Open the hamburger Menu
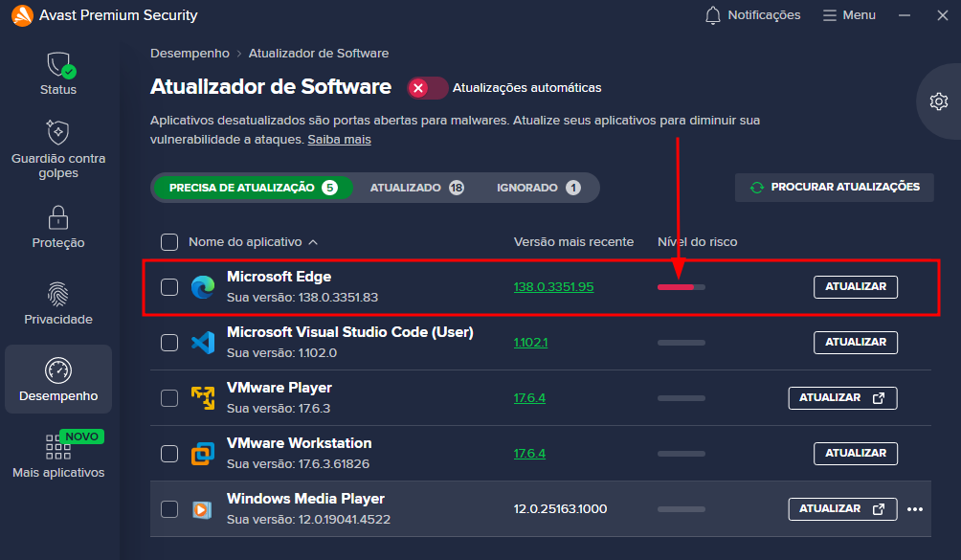The width and height of the screenshot is (961, 560). pyautogui.click(x=849, y=15)
